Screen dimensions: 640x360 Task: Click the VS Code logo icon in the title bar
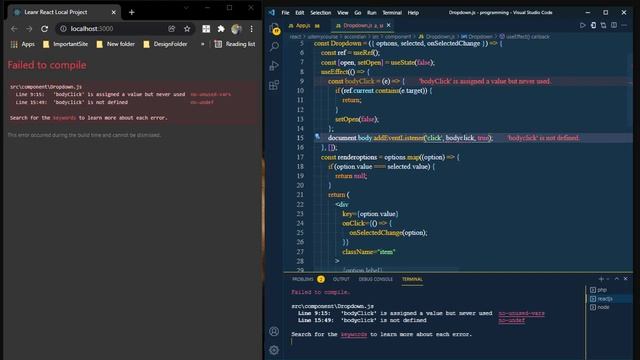point(272,13)
